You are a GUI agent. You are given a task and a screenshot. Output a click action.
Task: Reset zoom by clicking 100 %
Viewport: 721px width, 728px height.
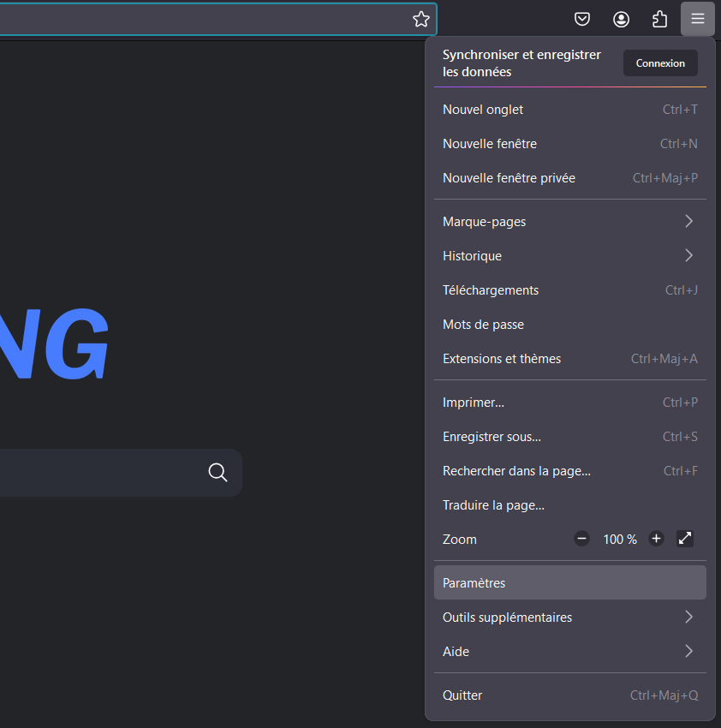pos(620,540)
